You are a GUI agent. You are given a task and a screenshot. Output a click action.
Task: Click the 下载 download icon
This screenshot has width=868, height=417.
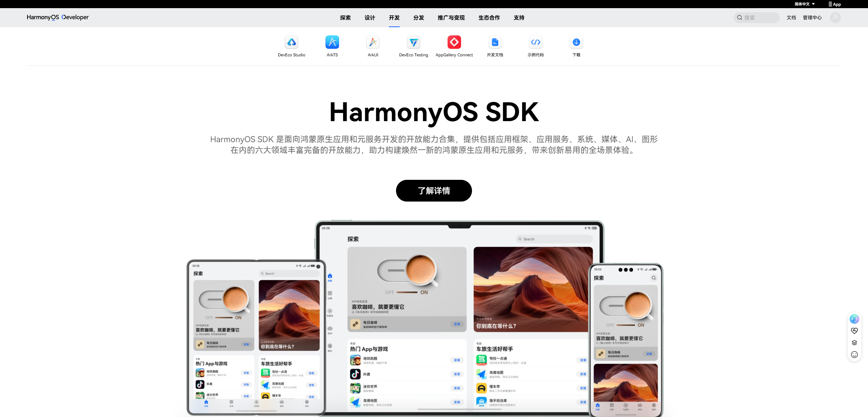point(576,42)
